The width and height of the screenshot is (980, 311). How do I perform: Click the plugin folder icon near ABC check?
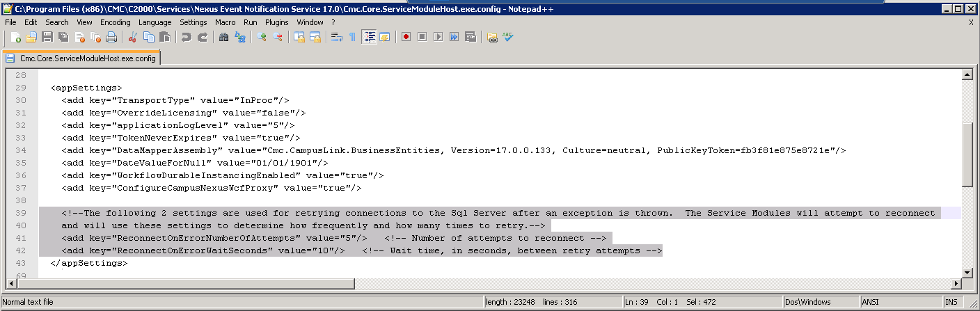pyautogui.click(x=492, y=37)
